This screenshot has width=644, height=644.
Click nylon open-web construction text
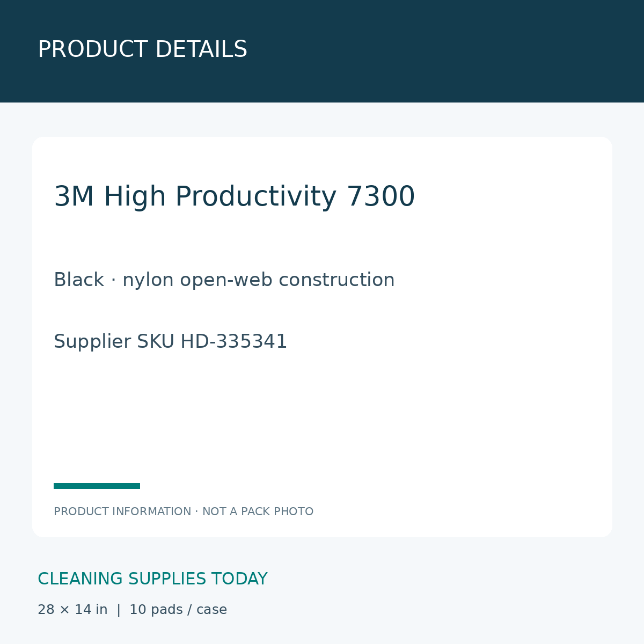pyautogui.click(x=259, y=281)
